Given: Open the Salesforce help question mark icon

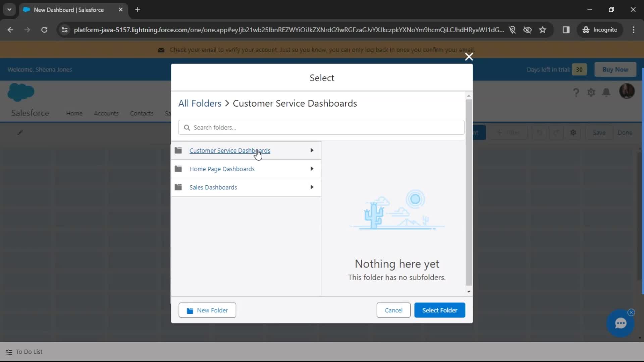Looking at the screenshot, I should point(576,92).
